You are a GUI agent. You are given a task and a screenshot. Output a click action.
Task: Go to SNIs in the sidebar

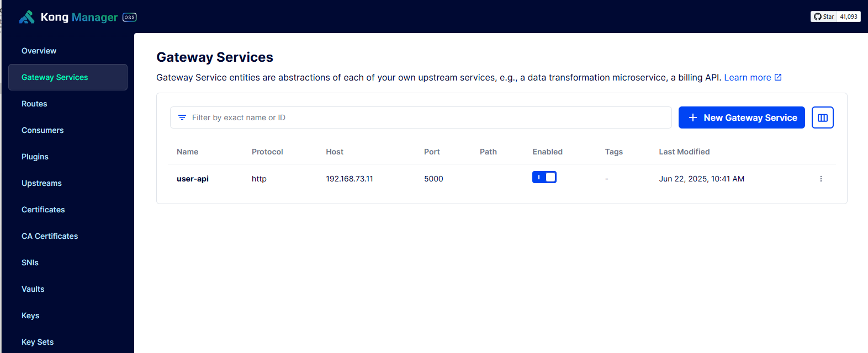click(x=30, y=263)
